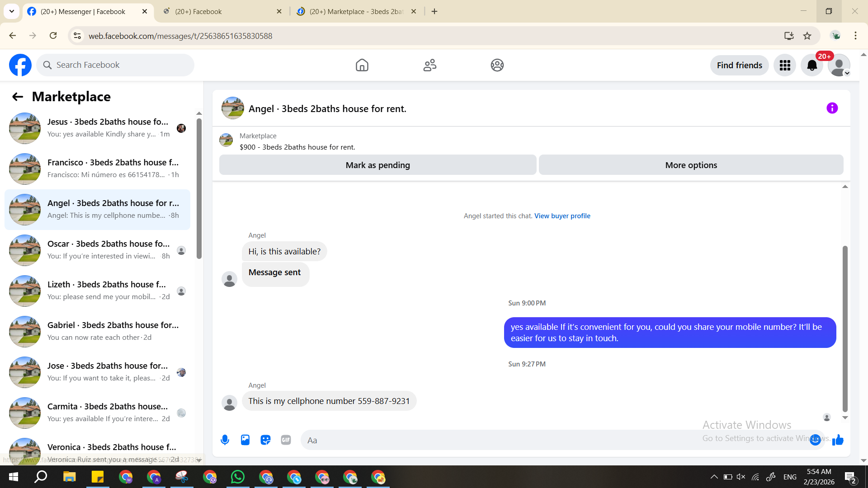Focus the Search Facebook box
Screen dimensions: 868x488
(115, 65)
